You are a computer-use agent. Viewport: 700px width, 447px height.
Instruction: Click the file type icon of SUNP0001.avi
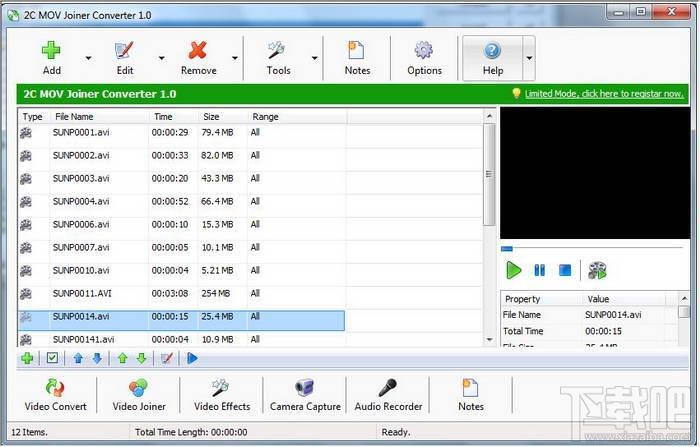[26, 133]
